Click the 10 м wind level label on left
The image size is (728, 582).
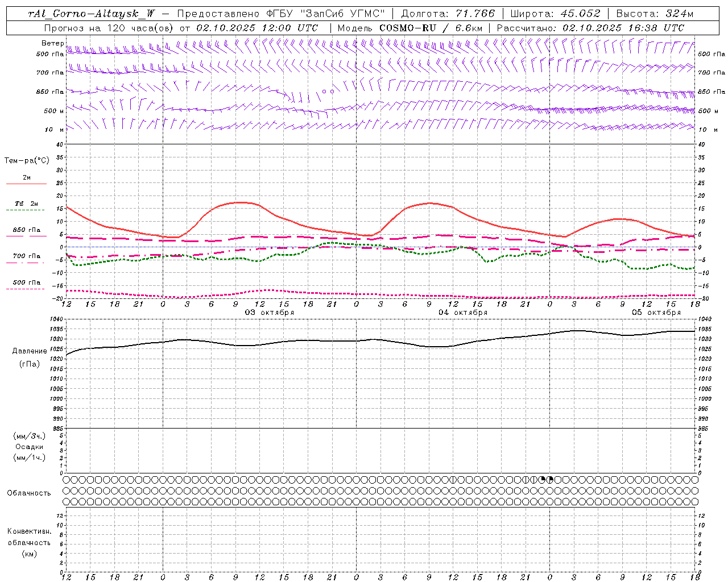click(x=55, y=130)
